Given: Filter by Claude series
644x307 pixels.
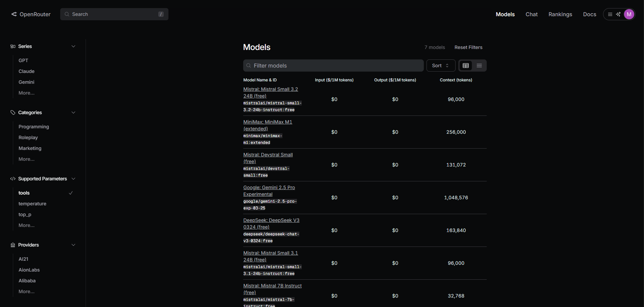Looking at the screenshot, I should click(x=26, y=71).
